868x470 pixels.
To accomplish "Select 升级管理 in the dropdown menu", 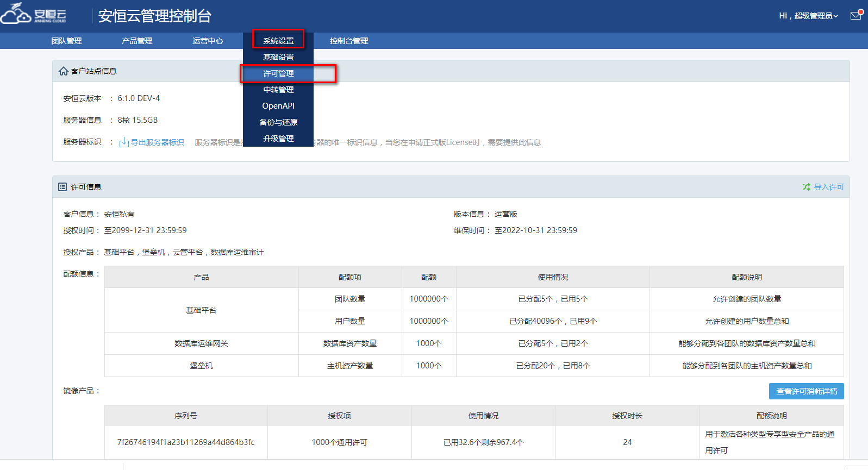I will 278,139.
